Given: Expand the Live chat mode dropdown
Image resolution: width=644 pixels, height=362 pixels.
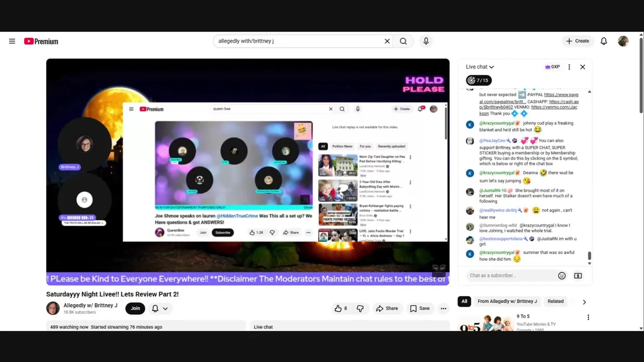Looking at the screenshot, I should (480, 67).
